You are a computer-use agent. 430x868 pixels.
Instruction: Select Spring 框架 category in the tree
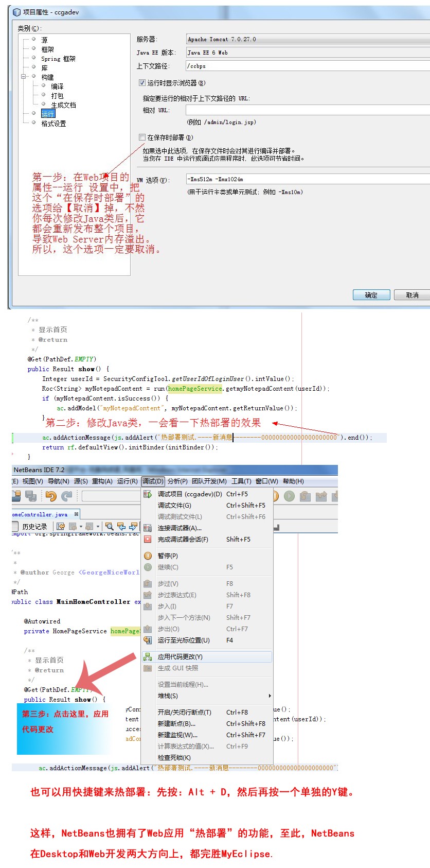click(x=58, y=59)
